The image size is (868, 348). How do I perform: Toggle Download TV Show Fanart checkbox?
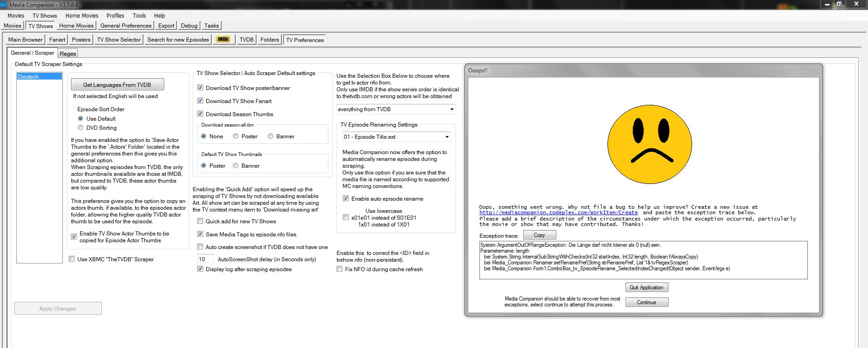click(200, 101)
